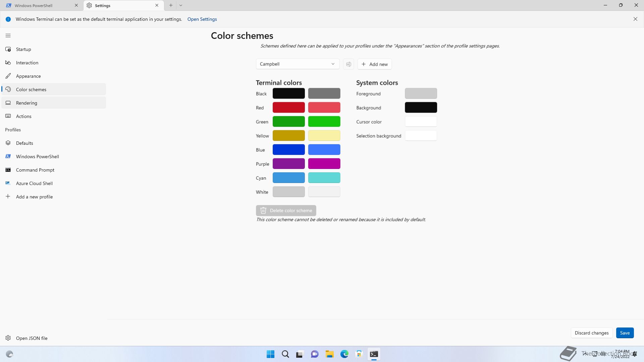Edit the dark Cyan color swatch

coord(288,178)
